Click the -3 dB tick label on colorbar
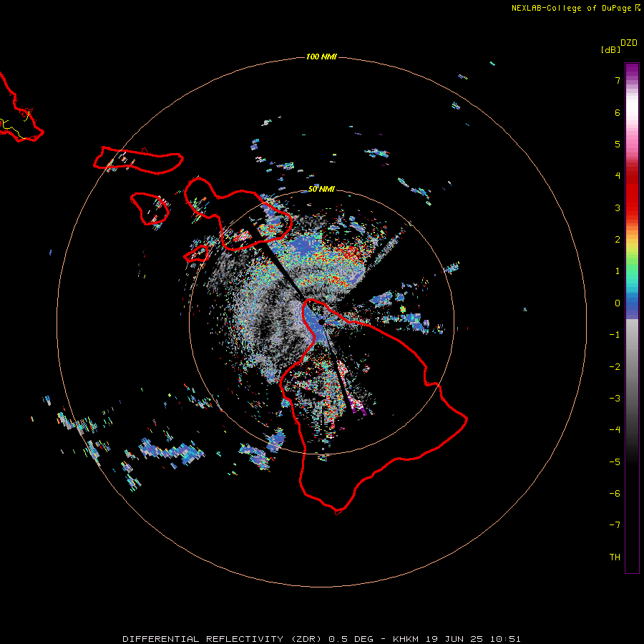Viewport: 644px width, 644px height. tap(615, 399)
